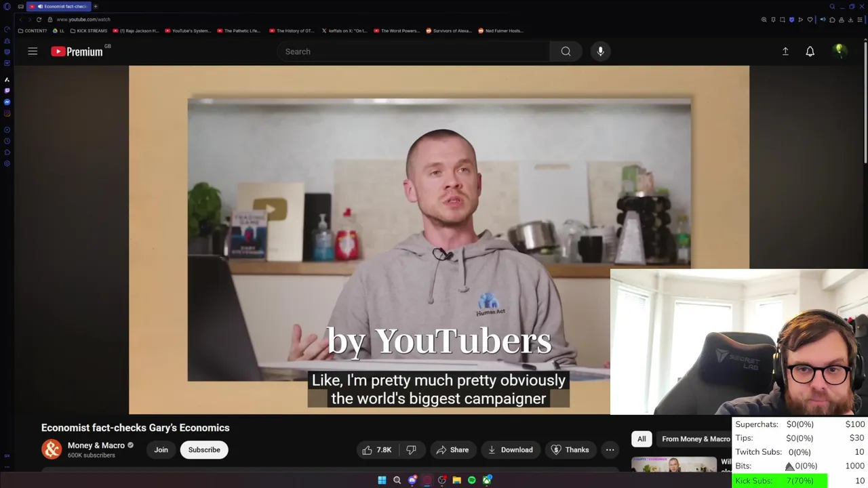
Task: Dislike the video
Action: 411,450
